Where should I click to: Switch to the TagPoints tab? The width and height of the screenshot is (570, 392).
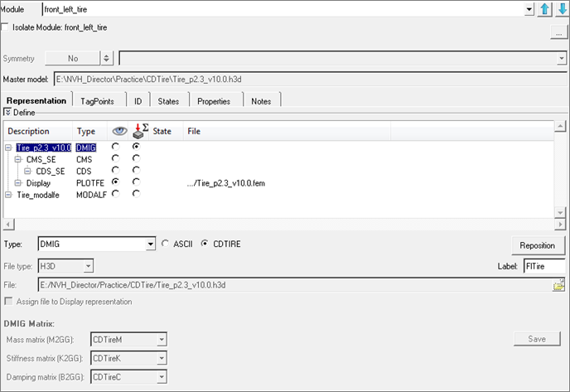(99, 100)
